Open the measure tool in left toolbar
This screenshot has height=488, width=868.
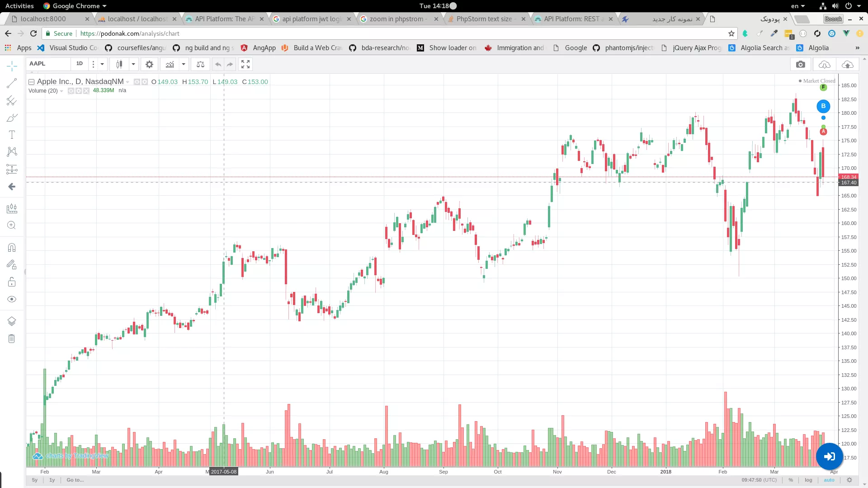coord(12,208)
